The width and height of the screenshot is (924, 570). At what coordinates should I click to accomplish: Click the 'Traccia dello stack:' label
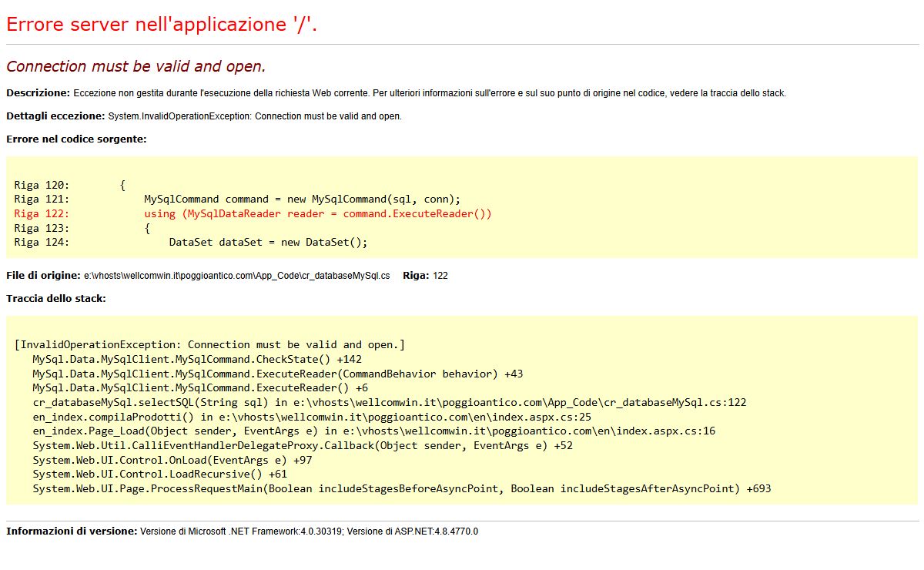pos(56,299)
